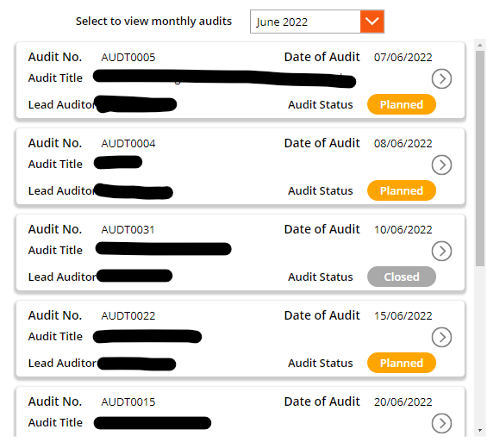Click the Planned status badge on AUDT0005
Image resolution: width=487 pixels, height=448 pixels.
402,104
